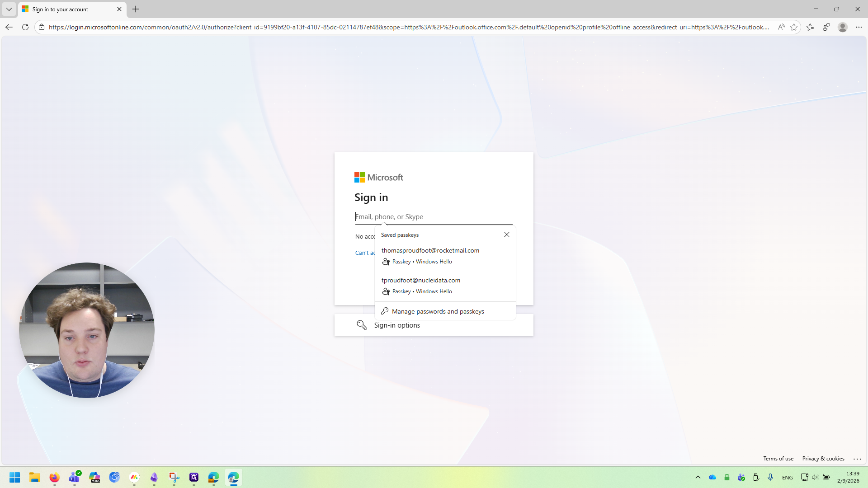Open the people-and-chat icon in Edge toolbar
868x488 pixels.
[826, 27]
